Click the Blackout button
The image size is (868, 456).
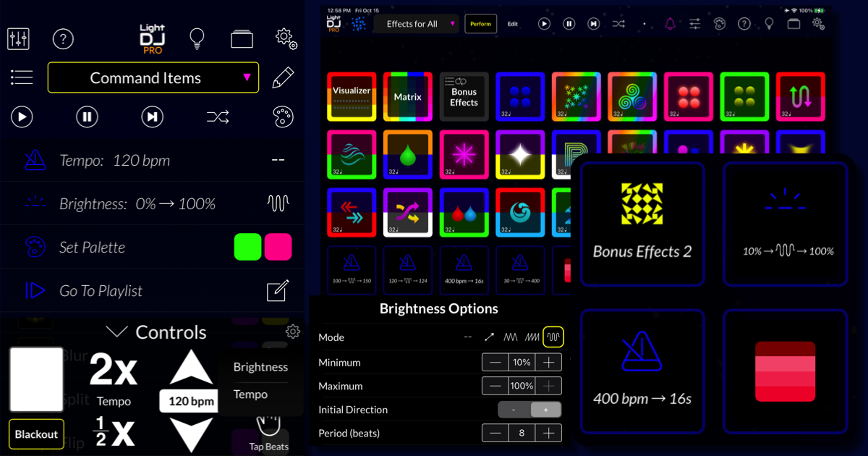point(36,434)
